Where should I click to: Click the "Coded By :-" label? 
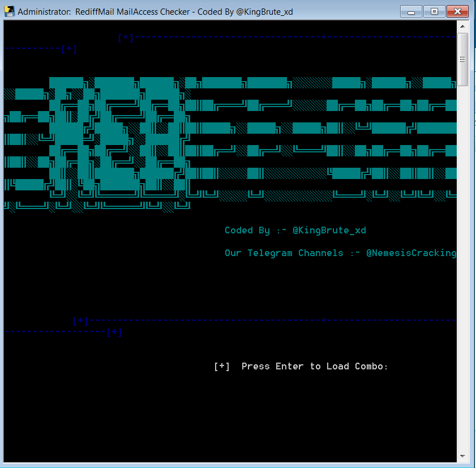pos(255,231)
